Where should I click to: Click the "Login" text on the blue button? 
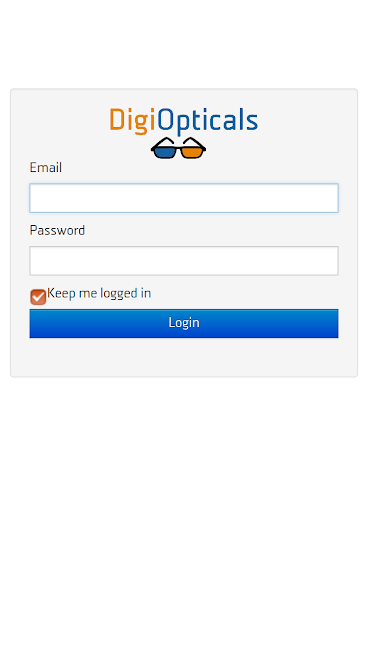coord(184,323)
